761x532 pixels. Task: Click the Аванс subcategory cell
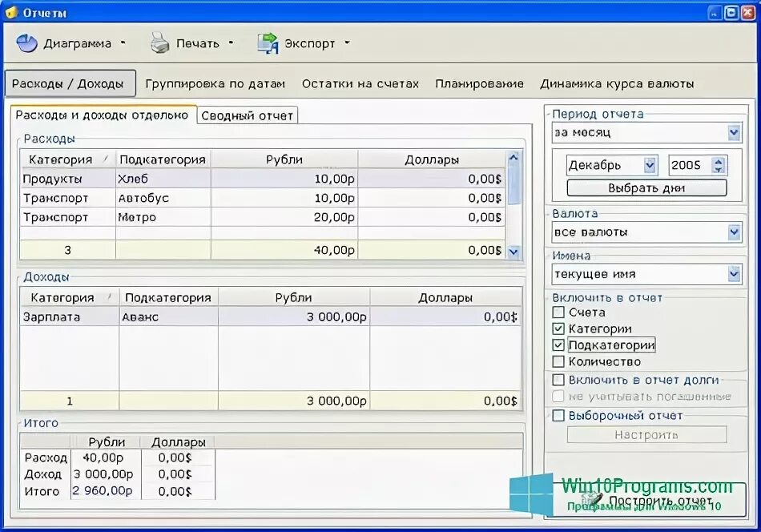click(x=168, y=316)
